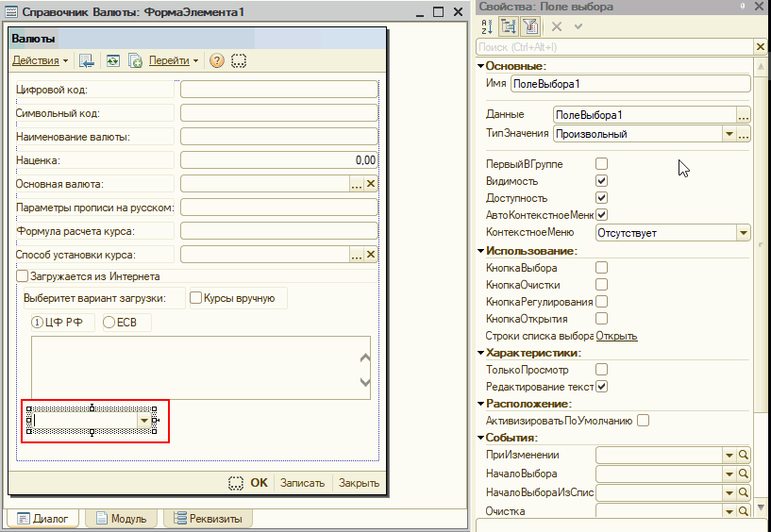Open dropdown arrow of selected ПолеВыбора1 field

pos(144,421)
